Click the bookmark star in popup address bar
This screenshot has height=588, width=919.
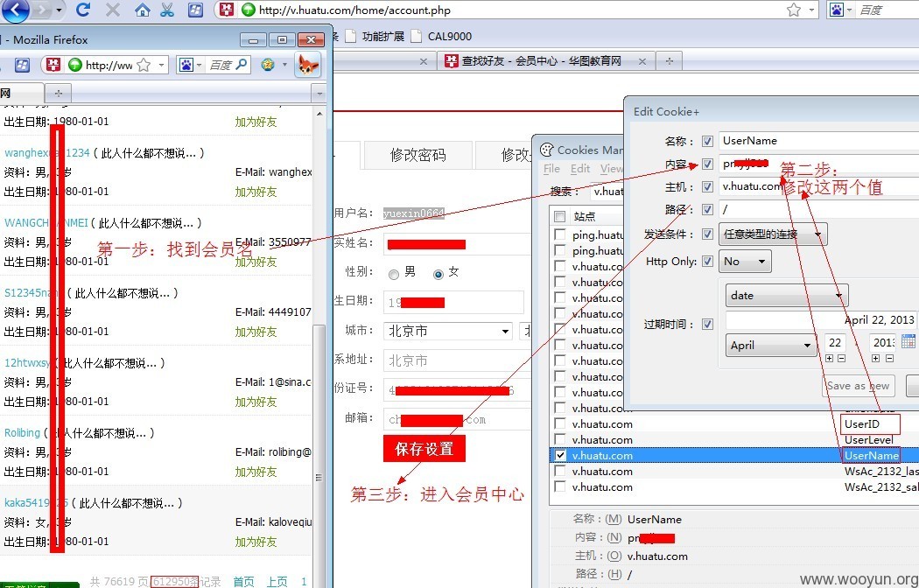144,65
